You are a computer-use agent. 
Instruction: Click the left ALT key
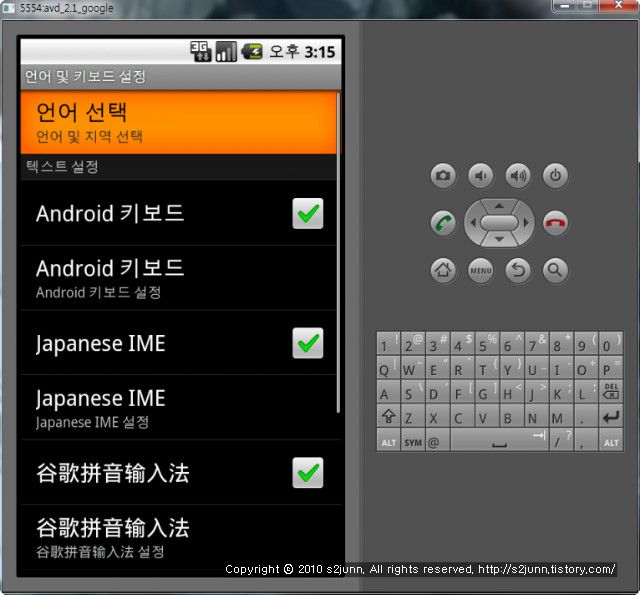coord(388,440)
